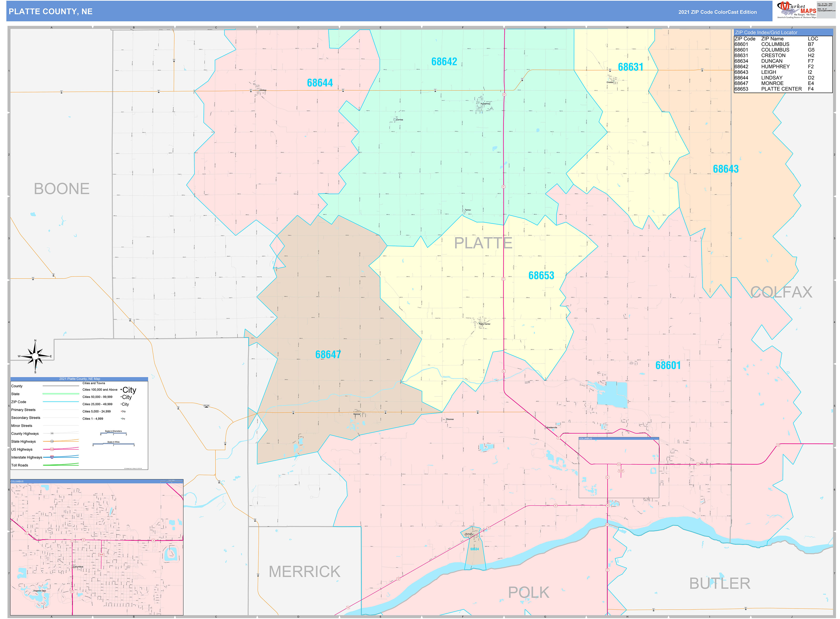Click the Humphrey town label
The image size is (840, 619).
[x=485, y=104]
